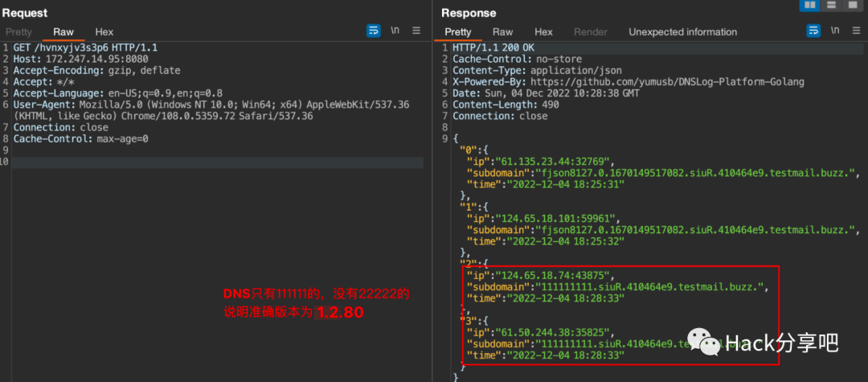This screenshot has width=868, height=382.
Task: Show non-printable characters in Request panel
Action: (x=395, y=31)
